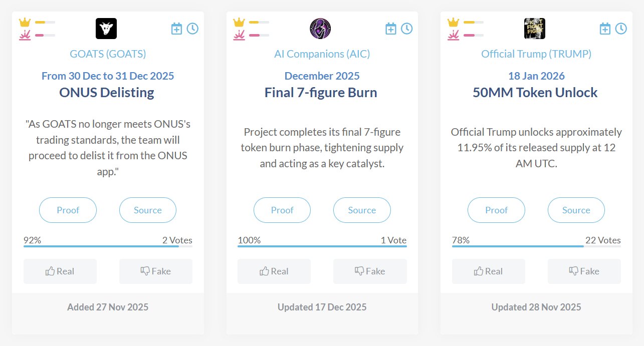This screenshot has height=346, width=644.
Task: Open Proof for the GOATS event
Action: 68,210
